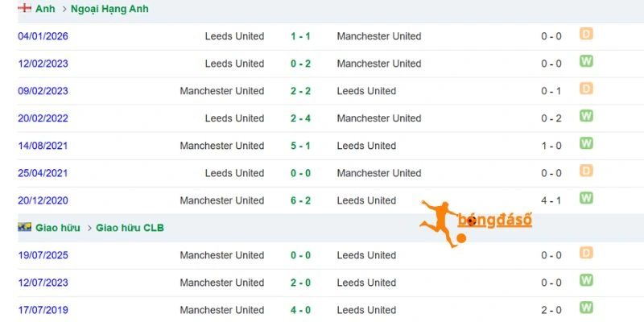The image size is (644, 322).
Task: Click D result badge for 25/04/2021
Action: [x=586, y=171]
